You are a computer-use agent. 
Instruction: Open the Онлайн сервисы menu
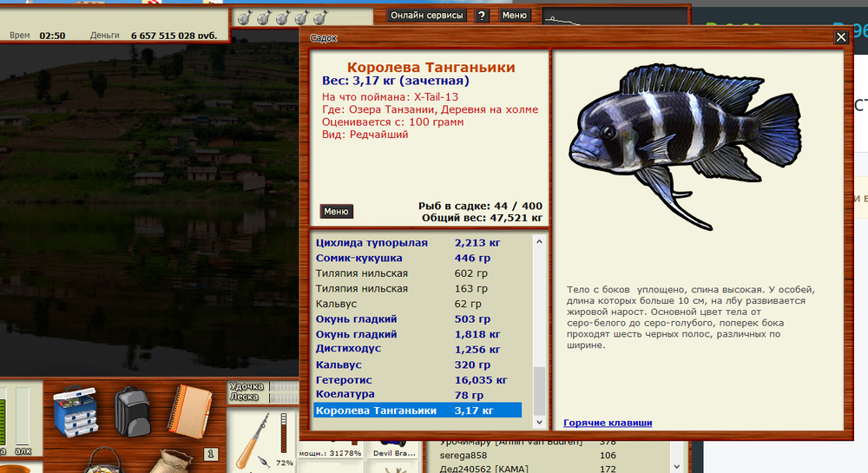(x=427, y=16)
